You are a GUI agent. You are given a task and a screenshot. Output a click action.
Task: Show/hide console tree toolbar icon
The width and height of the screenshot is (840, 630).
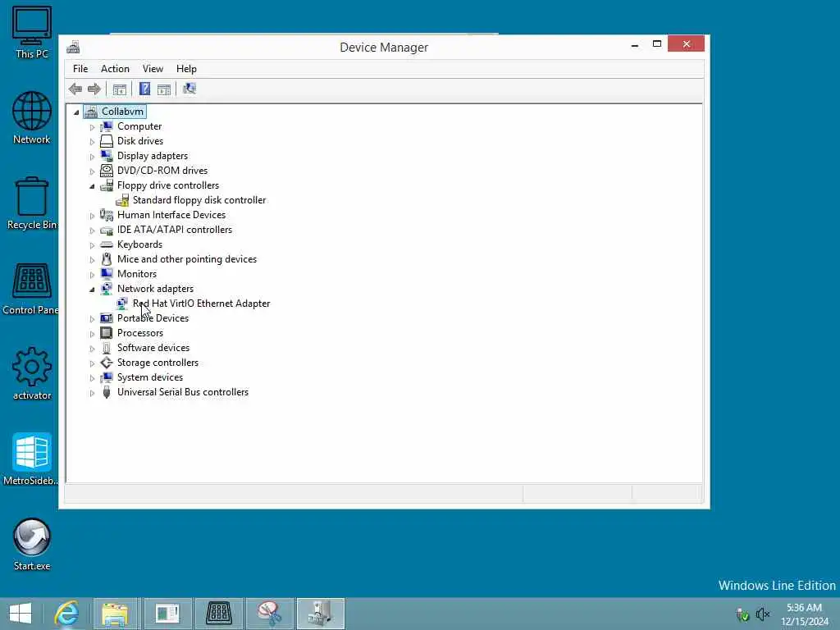point(120,89)
